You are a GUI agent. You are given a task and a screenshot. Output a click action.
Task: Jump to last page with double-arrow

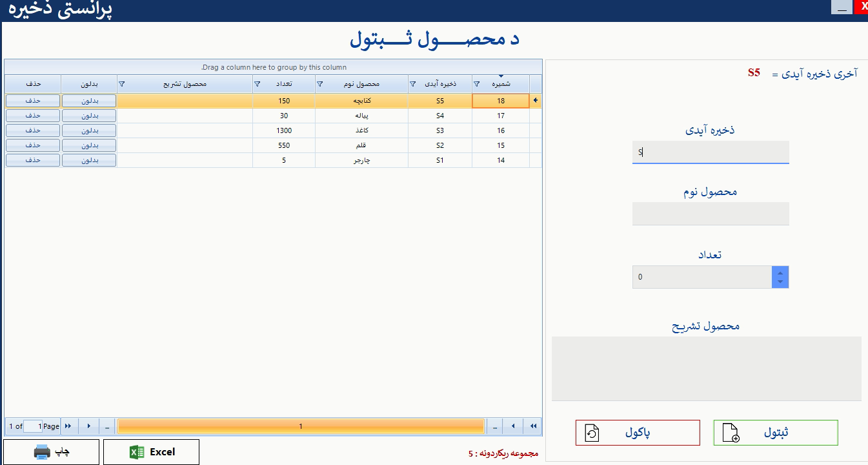68,426
